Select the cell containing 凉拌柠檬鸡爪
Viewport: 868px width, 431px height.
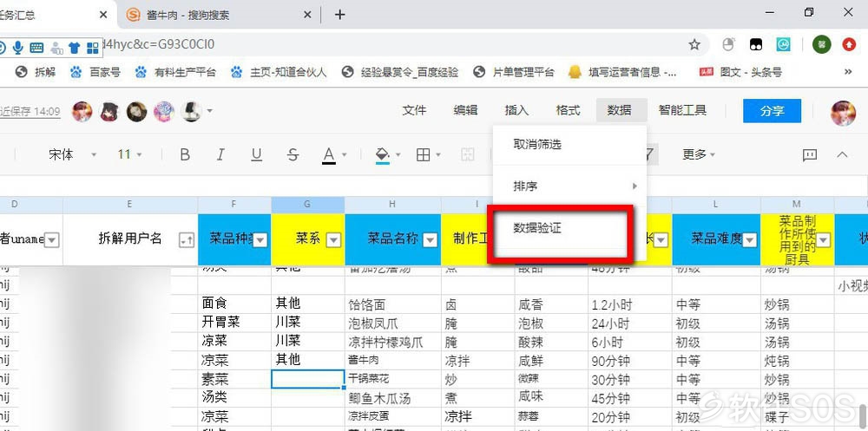[x=393, y=342]
